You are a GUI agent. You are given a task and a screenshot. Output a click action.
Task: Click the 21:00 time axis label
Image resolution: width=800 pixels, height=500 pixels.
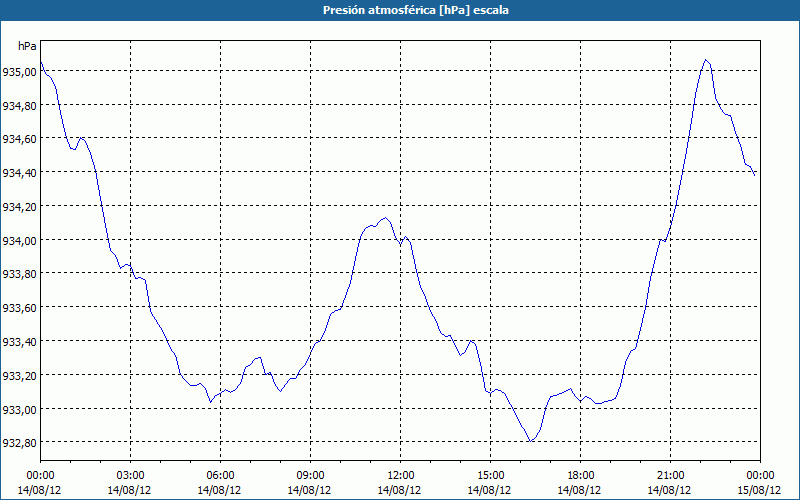point(670,476)
